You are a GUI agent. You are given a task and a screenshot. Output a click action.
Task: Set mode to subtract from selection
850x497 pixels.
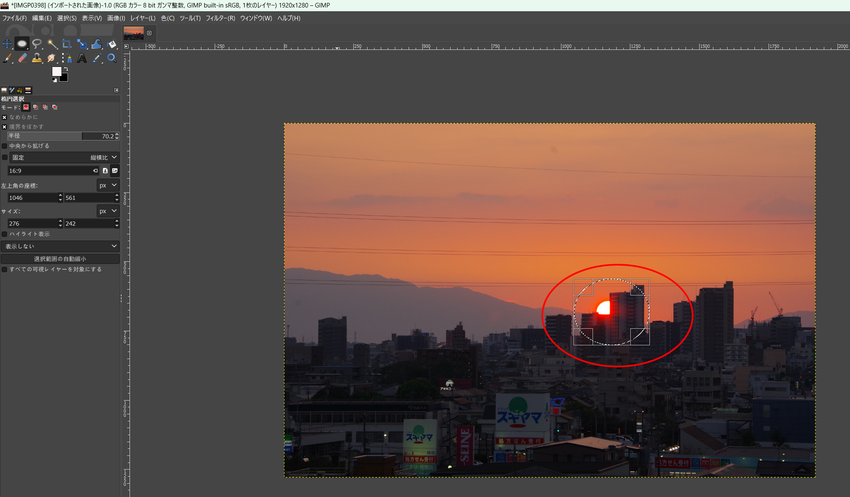(x=45, y=107)
